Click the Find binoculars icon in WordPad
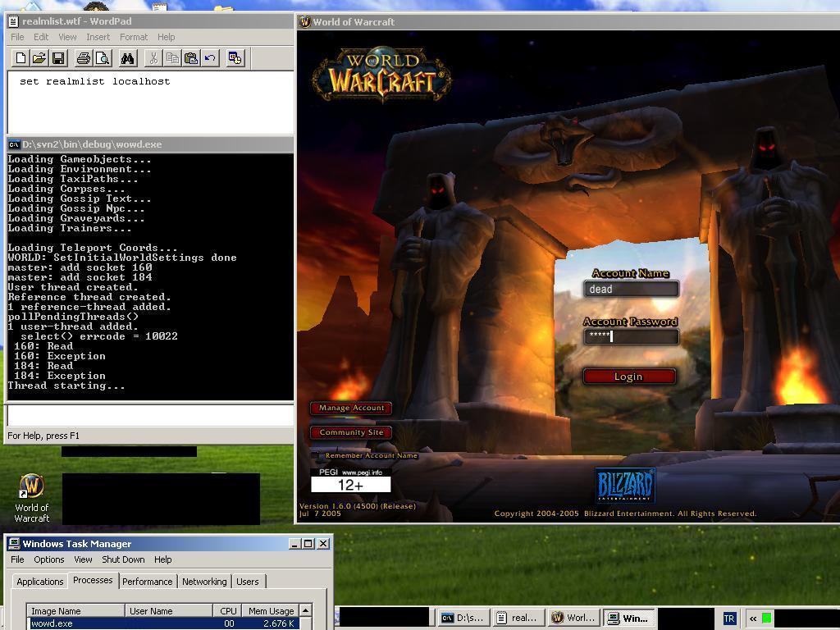Image resolution: width=840 pixels, height=630 pixels. [x=127, y=58]
